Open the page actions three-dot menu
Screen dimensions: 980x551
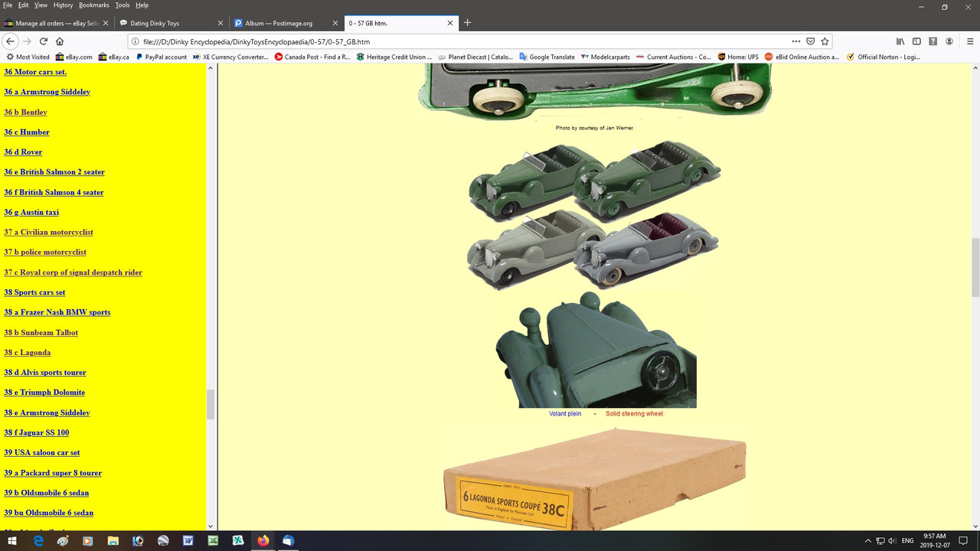coord(796,41)
